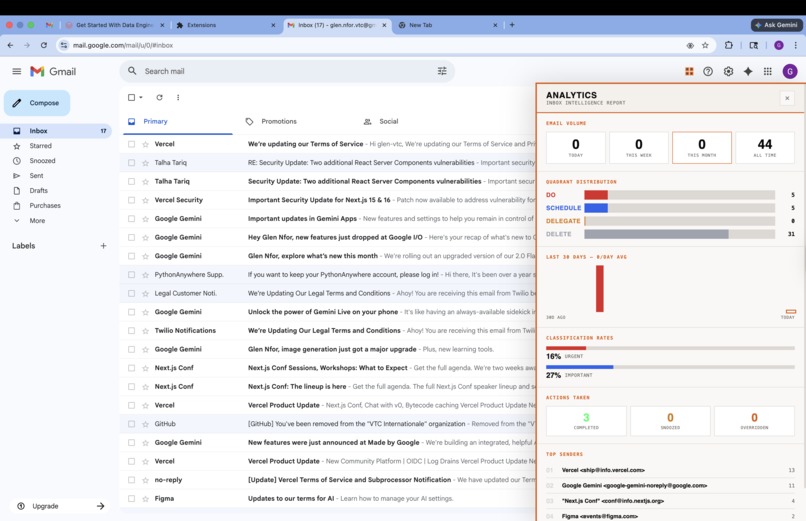The image size is (806, 521).
Task: Click in the Search mail field
Action: point(287,71)
